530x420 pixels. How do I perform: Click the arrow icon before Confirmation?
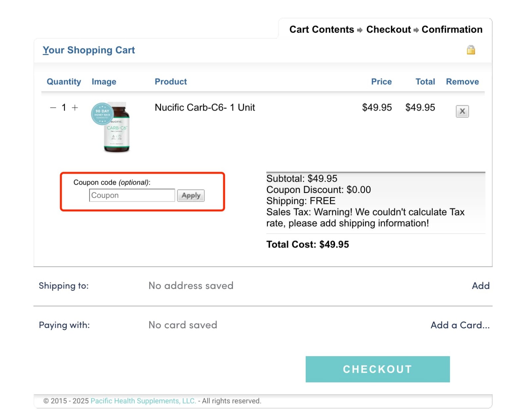[415, 29]
